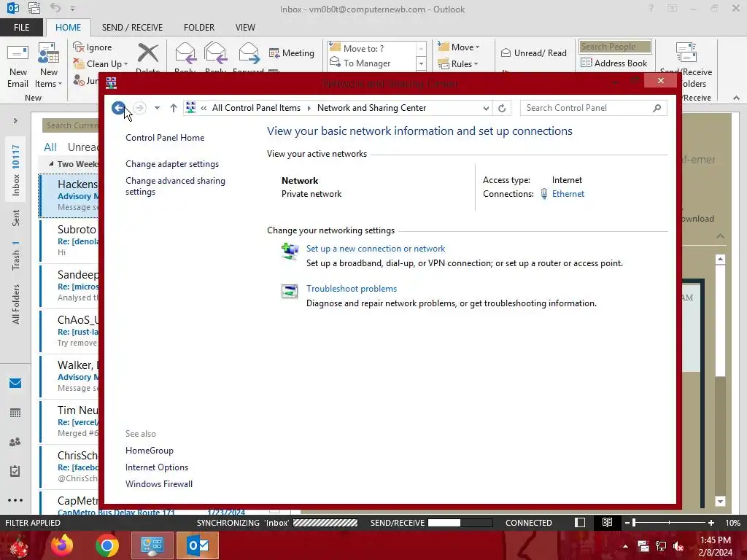Expand the Outlook folder pane arrow
The image size is (747, 560).
click(15, 121)
